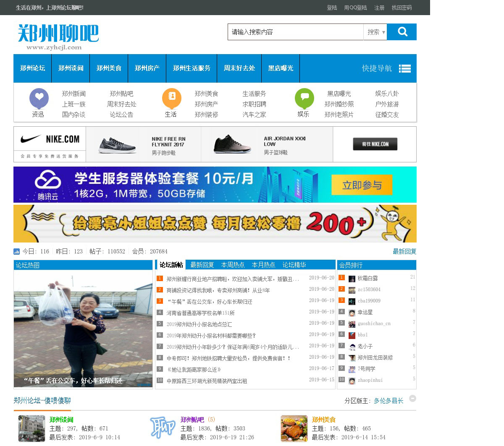The image size is (504, 446).
Task: Open the 论坛热图 featured photo
Action: (x=83, y=329)
